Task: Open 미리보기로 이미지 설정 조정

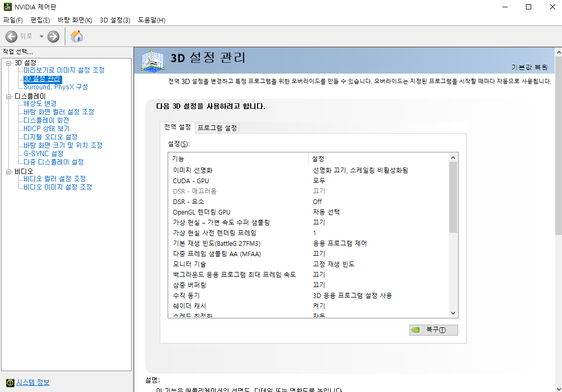Action: pos(64,70)
